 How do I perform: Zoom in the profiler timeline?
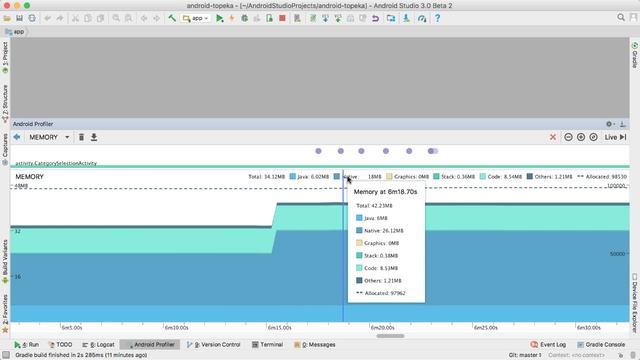coord(581,137)
